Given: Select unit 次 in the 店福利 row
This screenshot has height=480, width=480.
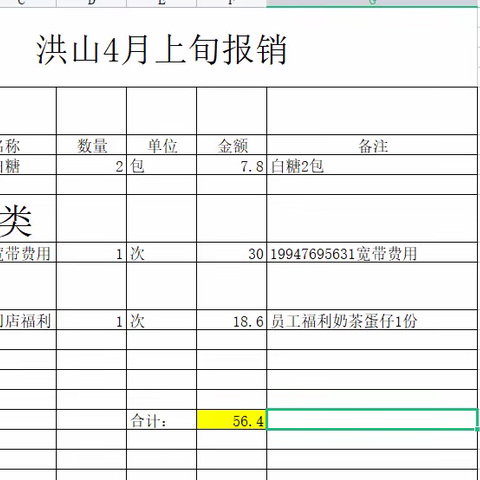Looking at the screenshot, I should coord(162,320).
